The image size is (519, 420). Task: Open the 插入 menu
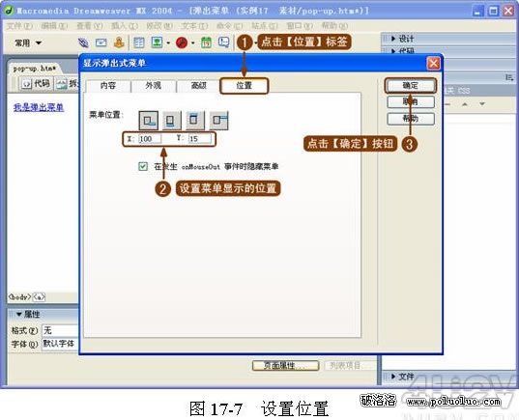124,26
